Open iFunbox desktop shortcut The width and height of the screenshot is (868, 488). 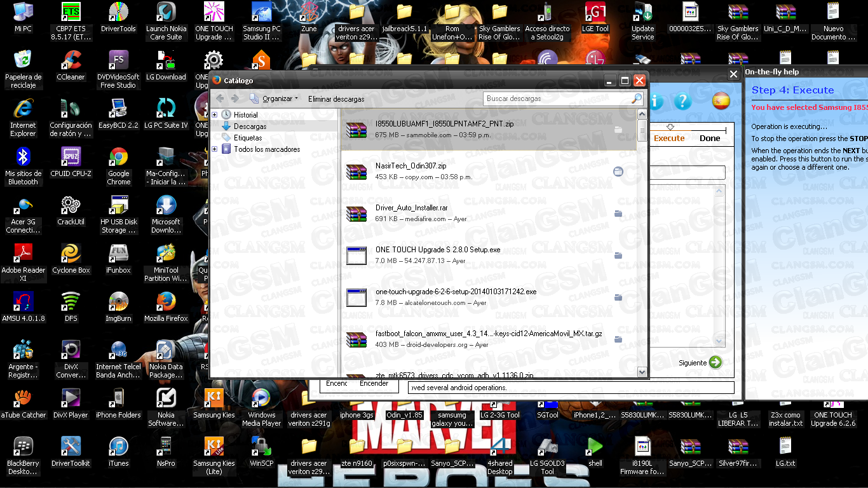coord(118,259)
